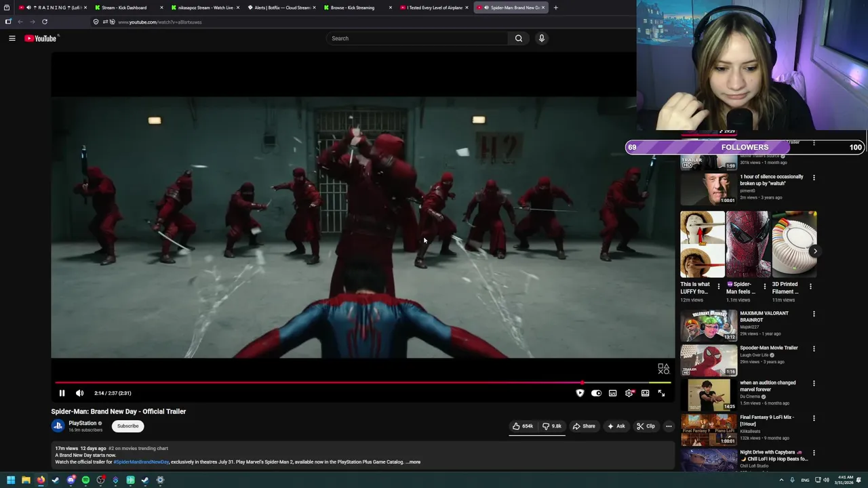
Task: Switch to theater mode
Action: pyautogui.click(x=646, y=393)
